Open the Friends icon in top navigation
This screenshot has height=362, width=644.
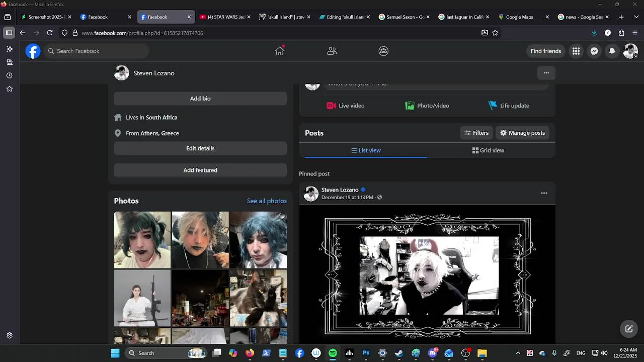point(332,51)
